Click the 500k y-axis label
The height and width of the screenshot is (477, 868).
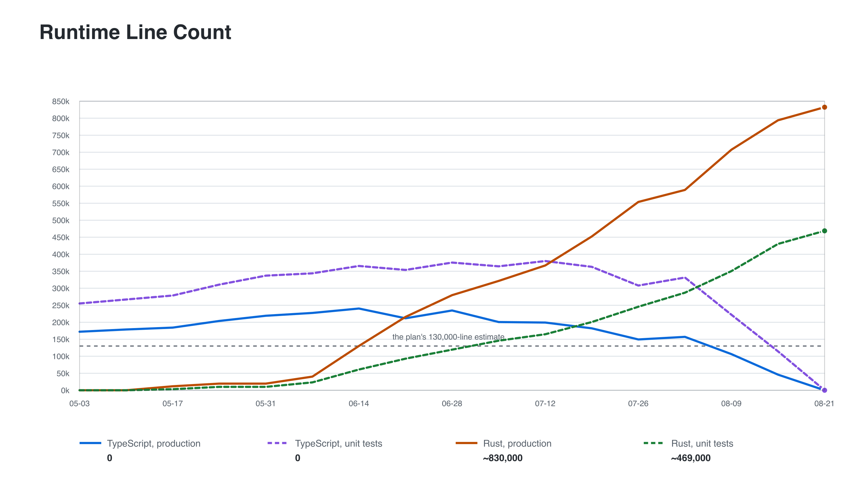pyautogui.click(x=61, y=220)
